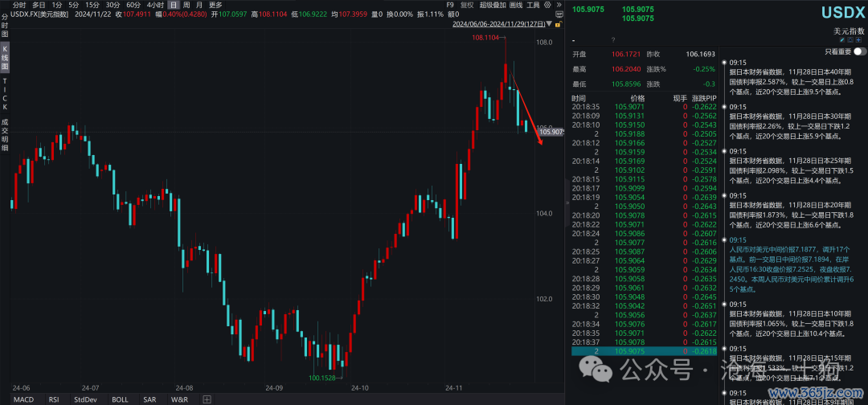The width and height of the screenshot is (868, 405).
Task: Switch to the 分时 timeframe
Action: tap(18, 5)
